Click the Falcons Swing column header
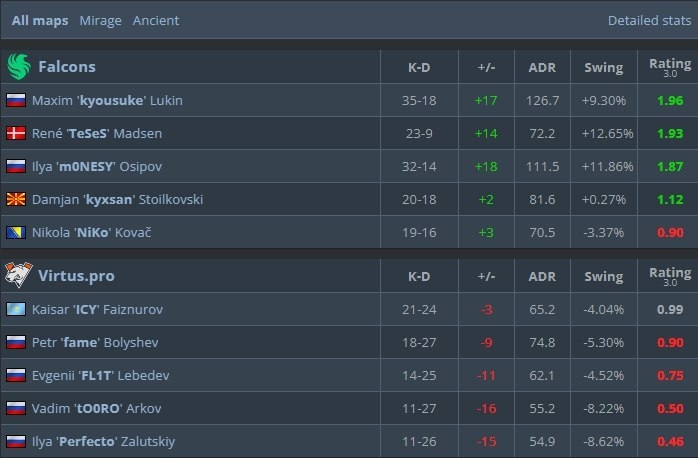Viewport: 698px width, 458px height. 603,68
